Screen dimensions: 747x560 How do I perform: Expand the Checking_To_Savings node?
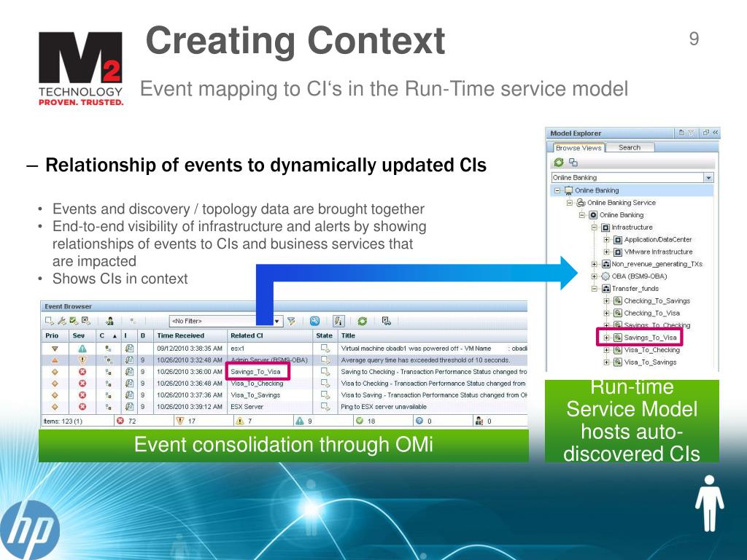pos(607,301)
